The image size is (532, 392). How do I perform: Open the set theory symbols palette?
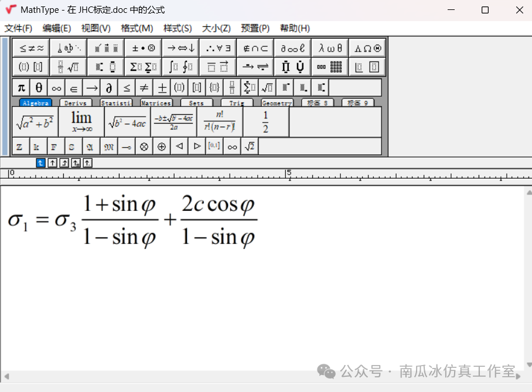tap(255, 47)
